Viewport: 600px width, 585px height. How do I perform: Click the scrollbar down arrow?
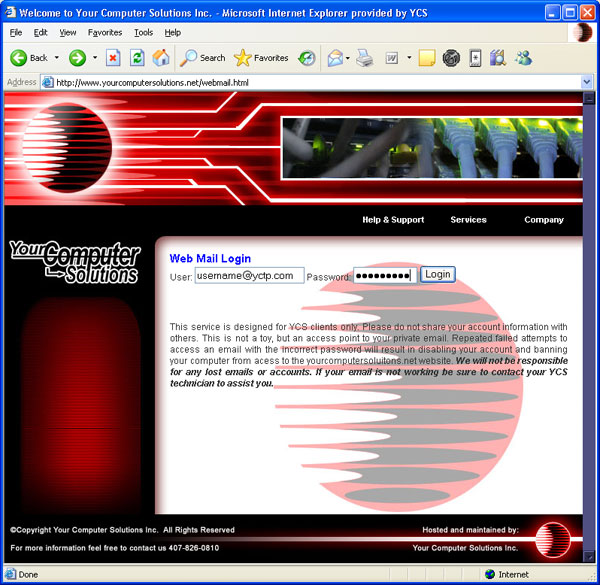[x=589, y=556]
